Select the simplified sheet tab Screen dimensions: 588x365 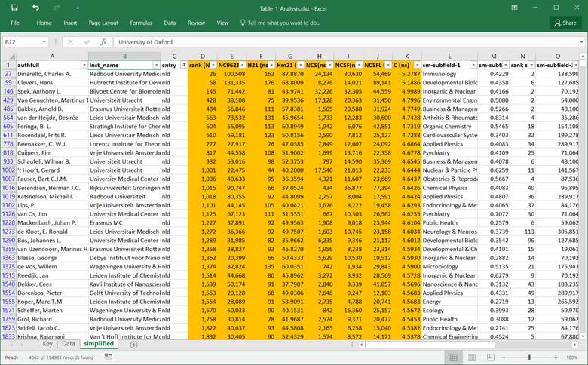tap(99, 344)
